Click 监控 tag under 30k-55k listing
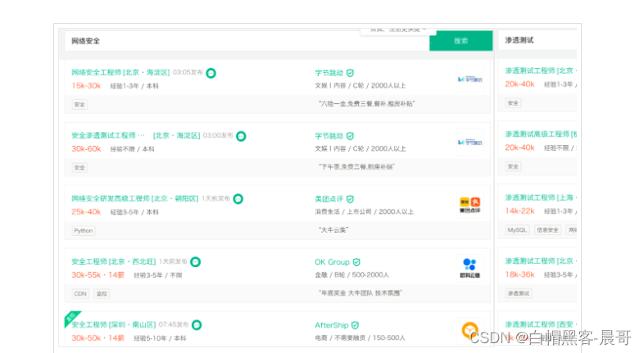Viewport: 644px width, 353px height. point(102,293)
